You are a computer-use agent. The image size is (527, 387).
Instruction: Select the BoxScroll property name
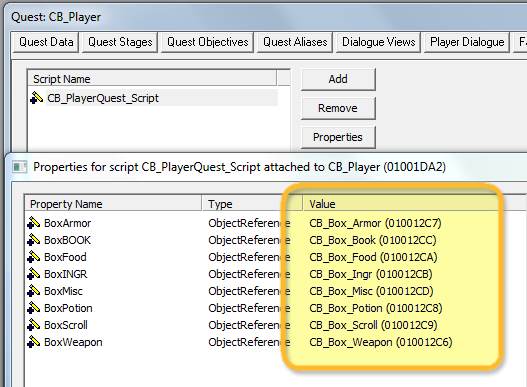[66, 325]
